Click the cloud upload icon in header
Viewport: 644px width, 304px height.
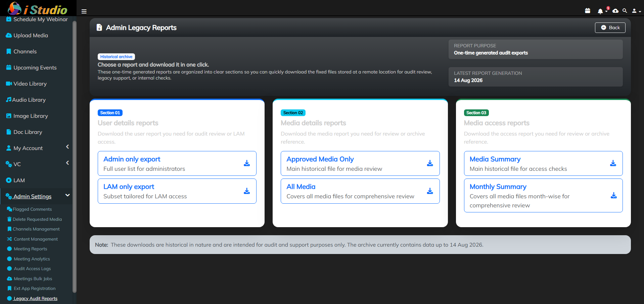pyautogui.click(x=615, y=11)
